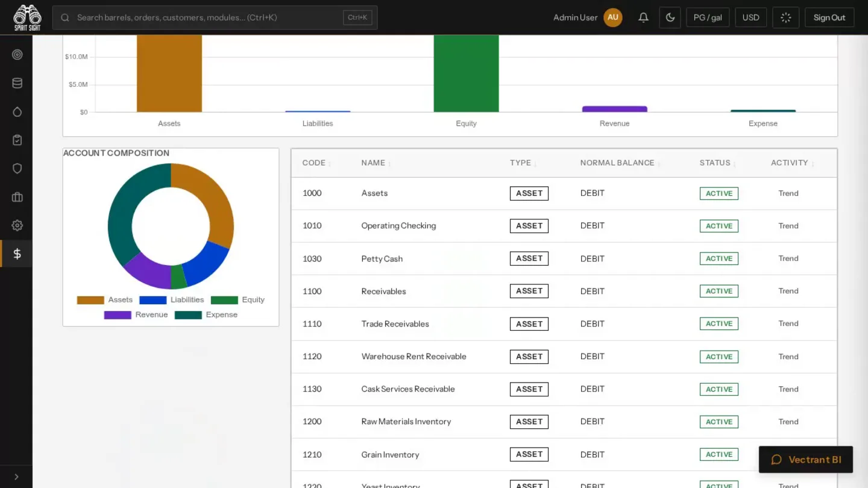Image resolution: width=868 pixels, height=488 pixels.
Task: Open Trend for Trade Receivables
Action: (788, 324)
